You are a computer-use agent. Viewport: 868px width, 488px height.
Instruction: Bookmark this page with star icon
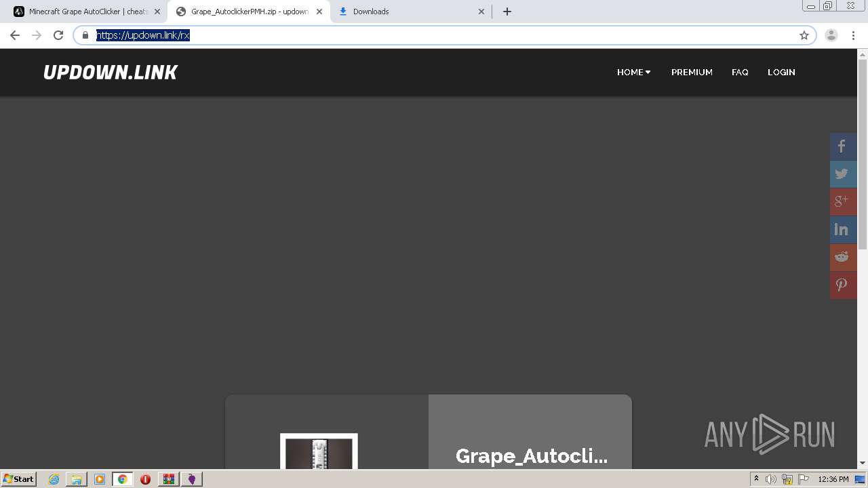click(804, 35)
